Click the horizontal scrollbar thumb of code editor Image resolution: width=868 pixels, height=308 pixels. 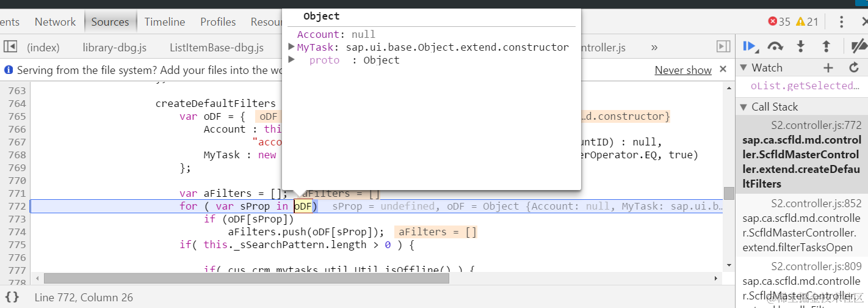tap(246, 278)
